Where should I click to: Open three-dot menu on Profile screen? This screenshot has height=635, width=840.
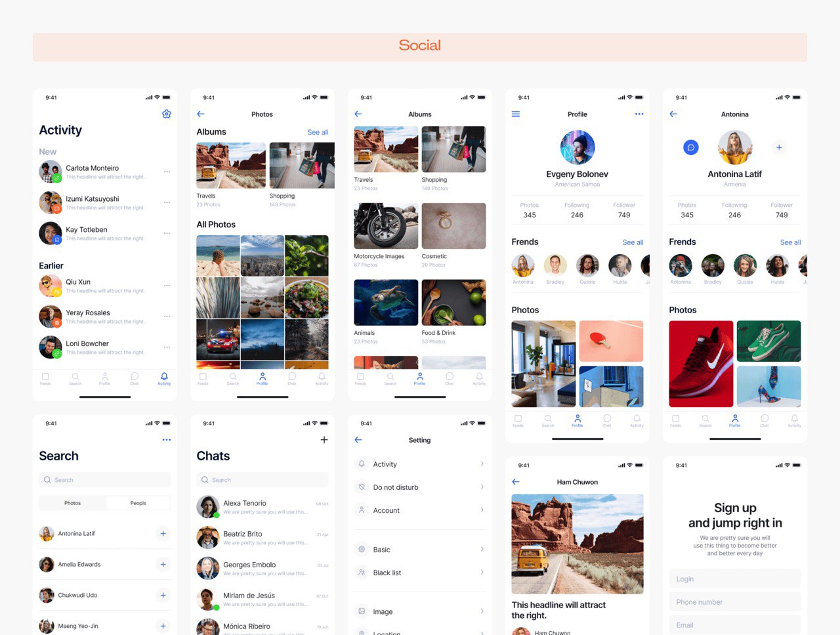coord(639,114)
